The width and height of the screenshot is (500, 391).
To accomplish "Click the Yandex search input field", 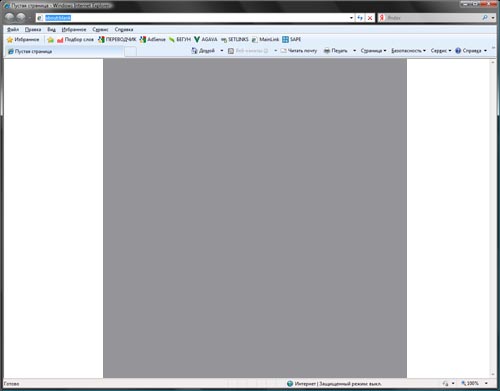I will 433,18.
